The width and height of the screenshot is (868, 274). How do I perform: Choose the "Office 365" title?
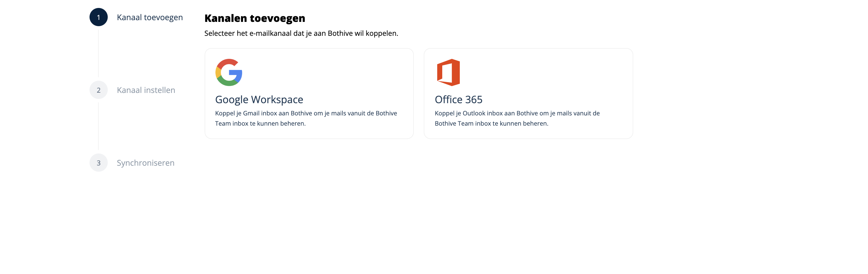click(458, 99)
